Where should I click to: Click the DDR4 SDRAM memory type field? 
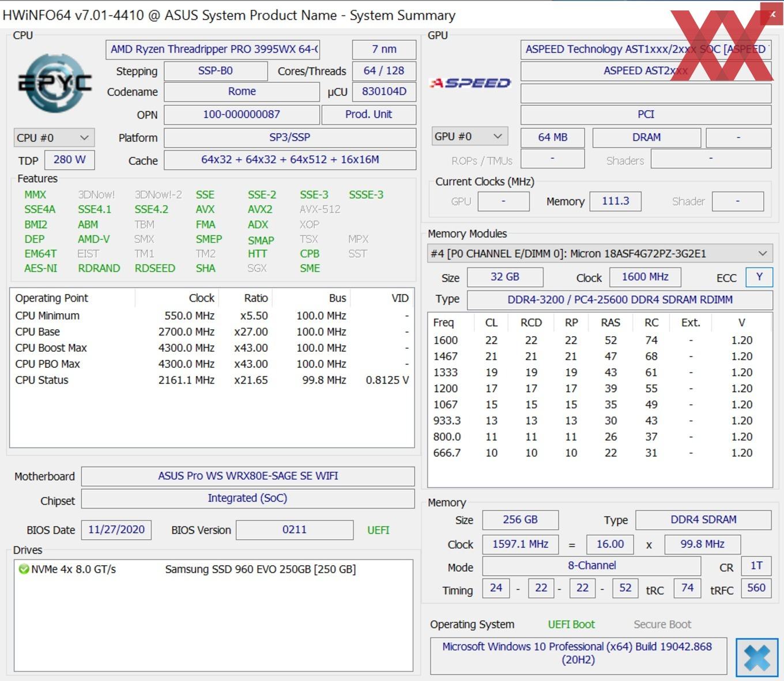click(x=703, y=520)
